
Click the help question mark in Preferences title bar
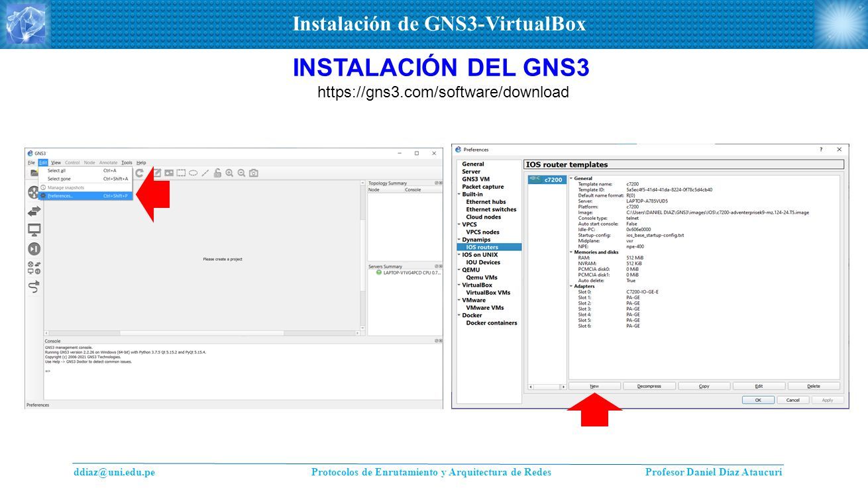(822, 150)
